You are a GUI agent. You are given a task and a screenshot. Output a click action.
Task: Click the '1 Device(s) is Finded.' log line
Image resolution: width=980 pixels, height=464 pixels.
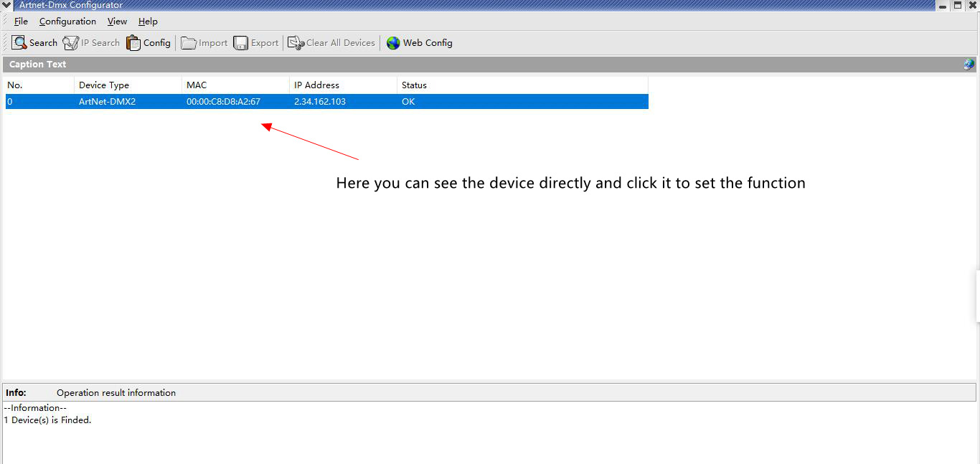47,420
